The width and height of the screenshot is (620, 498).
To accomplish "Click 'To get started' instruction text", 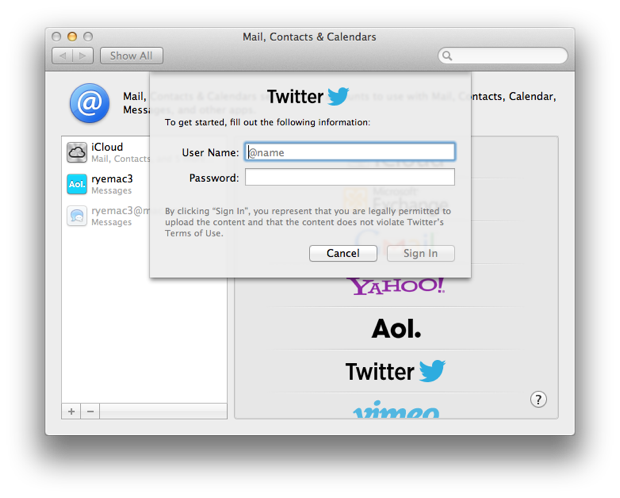I will pos(268,122).
